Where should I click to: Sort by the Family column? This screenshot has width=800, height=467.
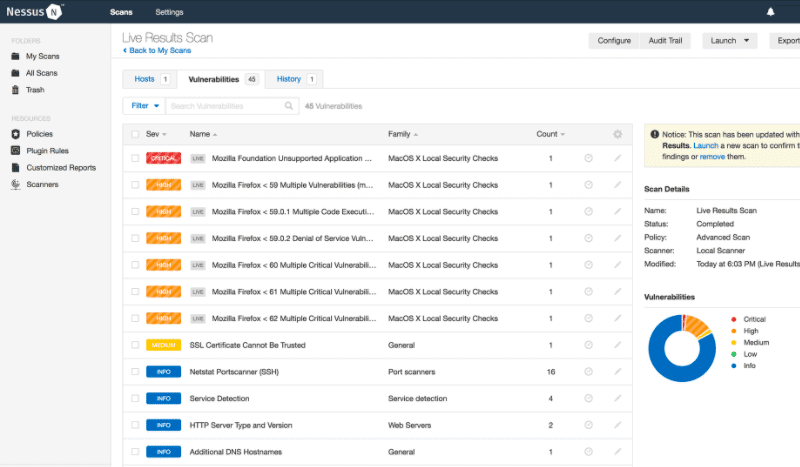(403, 134)
